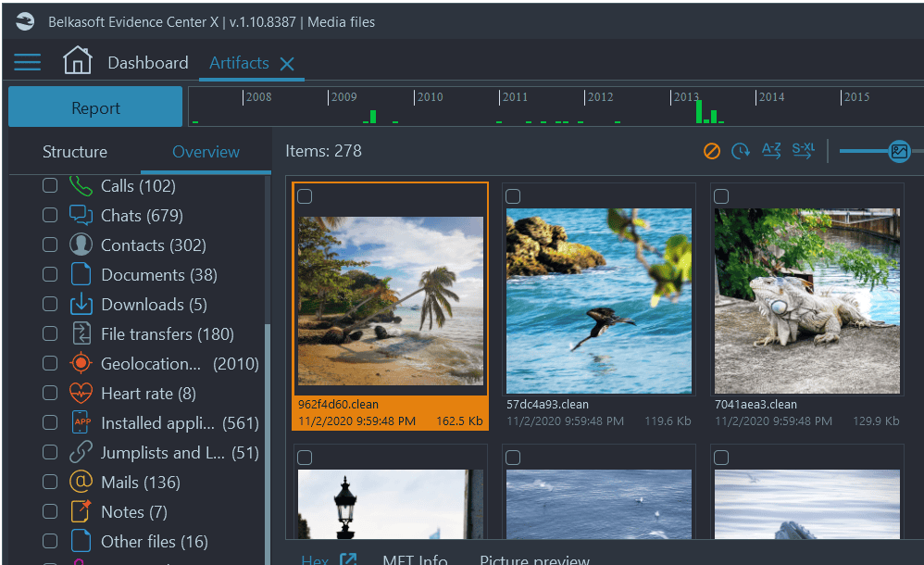Switch to the Dashboard tab

(x=148, y=62)
